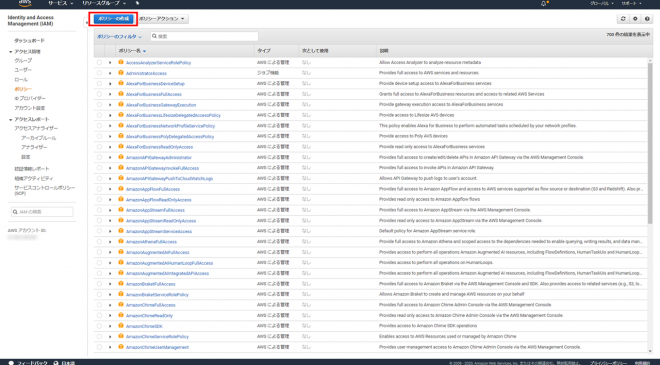Click the AmazonChimeReadOnly policy icon
660x365 pixels.
[121, 315]
